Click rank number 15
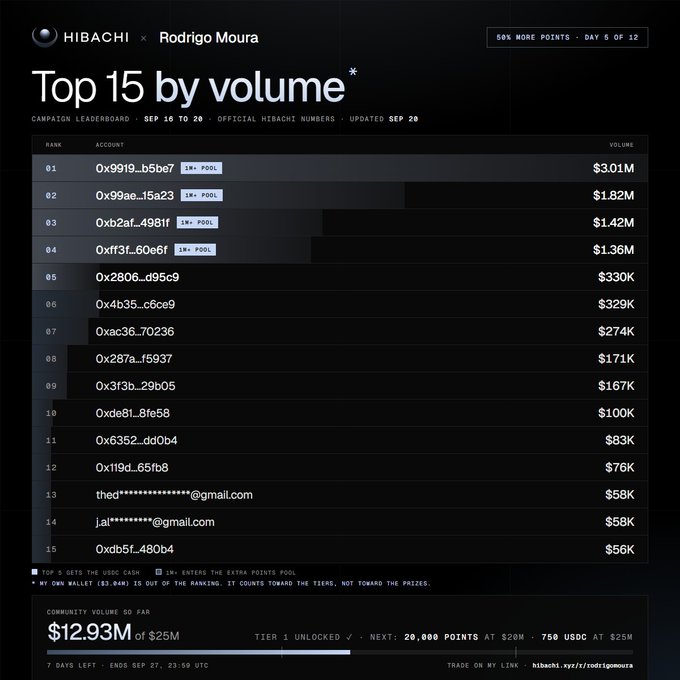This screenshot has width=680, height=680. (x=51, y=549)
